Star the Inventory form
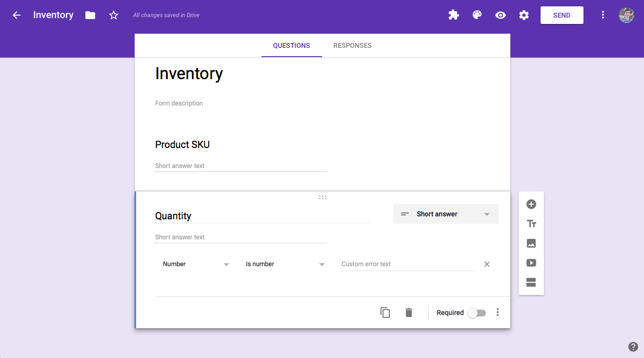 tap(114, 15)
